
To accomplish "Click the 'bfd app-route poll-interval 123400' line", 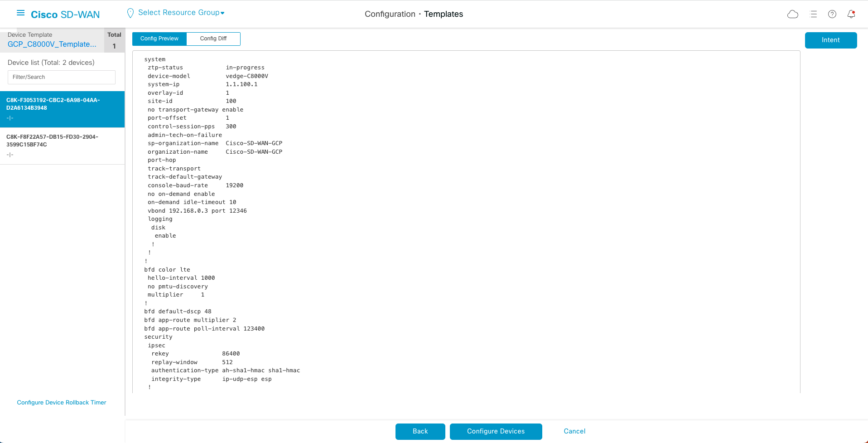I will coord(204,329).
